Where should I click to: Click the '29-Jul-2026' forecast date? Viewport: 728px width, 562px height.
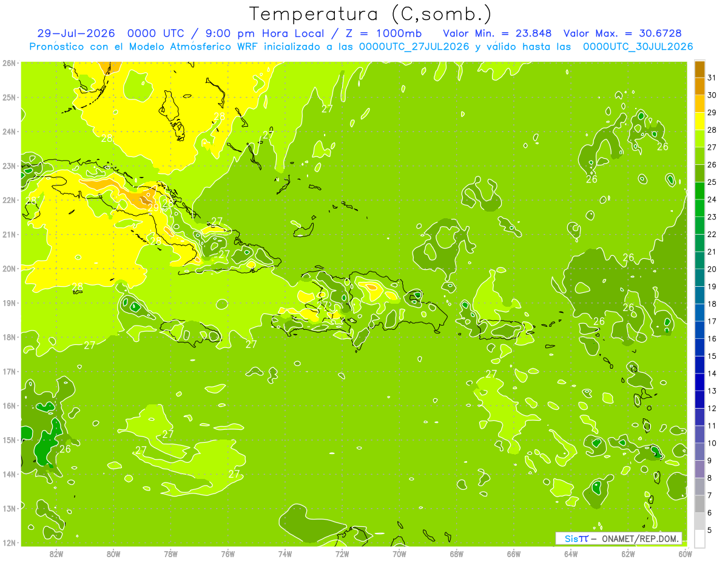tap(76, 33)
